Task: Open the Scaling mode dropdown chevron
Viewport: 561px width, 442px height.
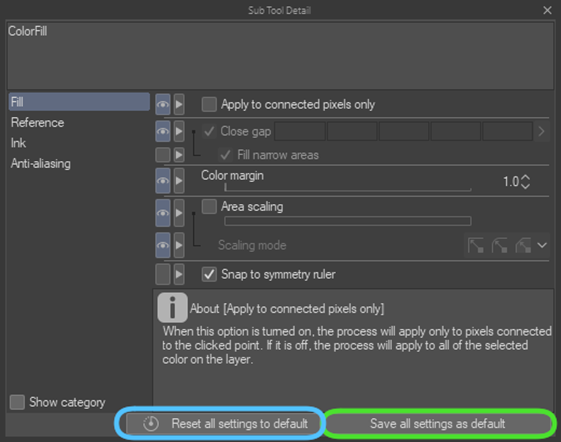Action: [542, 246]
